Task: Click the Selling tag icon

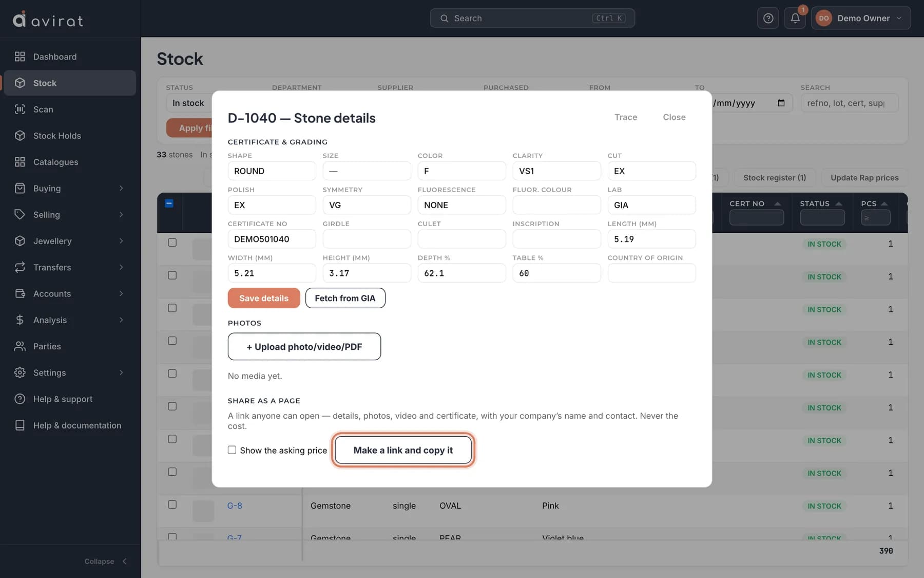Action: click(20, 214)
